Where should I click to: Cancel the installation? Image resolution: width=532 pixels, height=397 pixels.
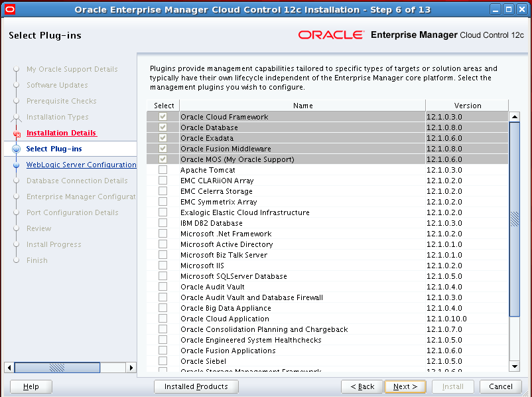pos(500,386)
